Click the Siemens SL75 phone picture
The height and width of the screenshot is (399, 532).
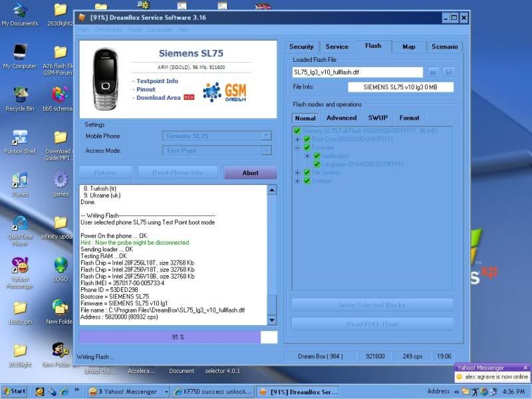point(106,79)
